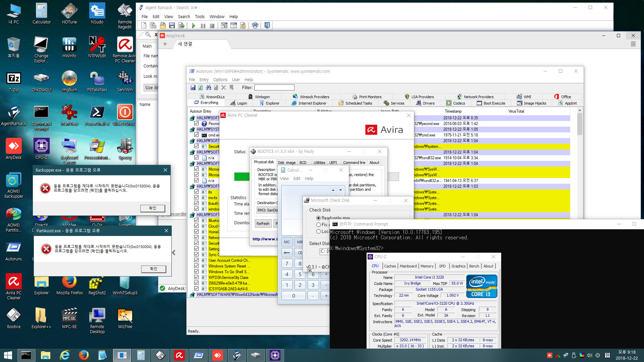
Task: Uncheck the tbauth autorun entry checkbox
Action: pos(197,203)
